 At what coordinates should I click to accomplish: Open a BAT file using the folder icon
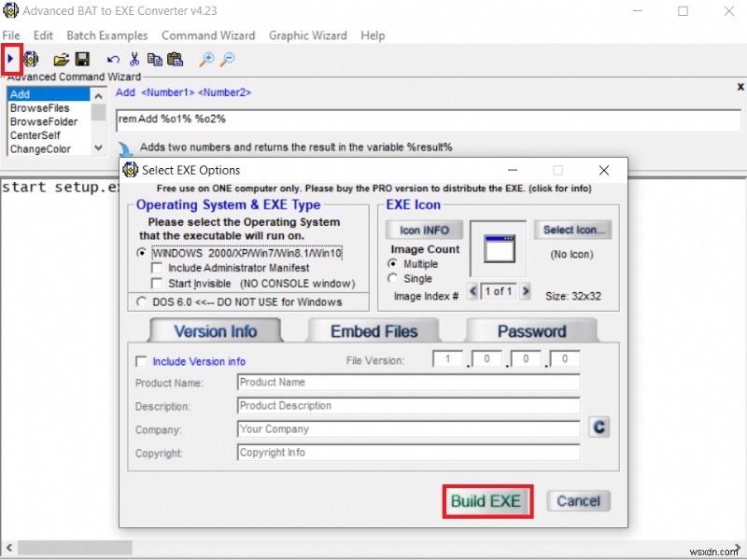pyautogui.click(x=63, y=59)
